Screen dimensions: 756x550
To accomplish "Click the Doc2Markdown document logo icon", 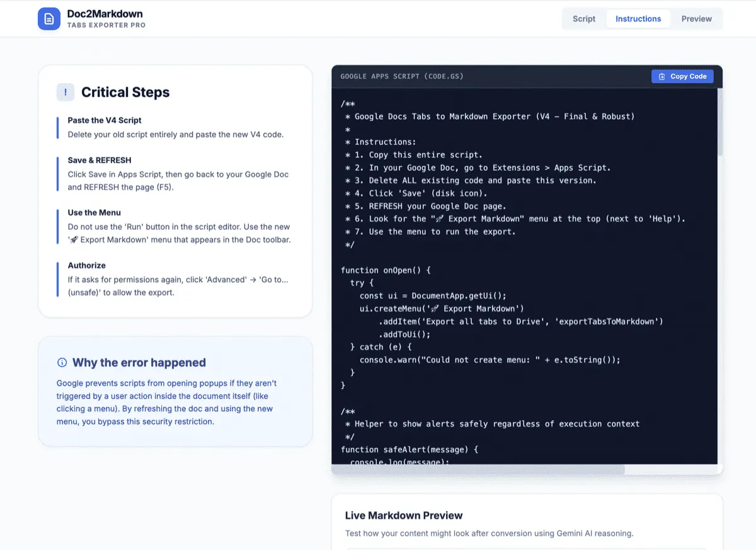I will point(49,18).
